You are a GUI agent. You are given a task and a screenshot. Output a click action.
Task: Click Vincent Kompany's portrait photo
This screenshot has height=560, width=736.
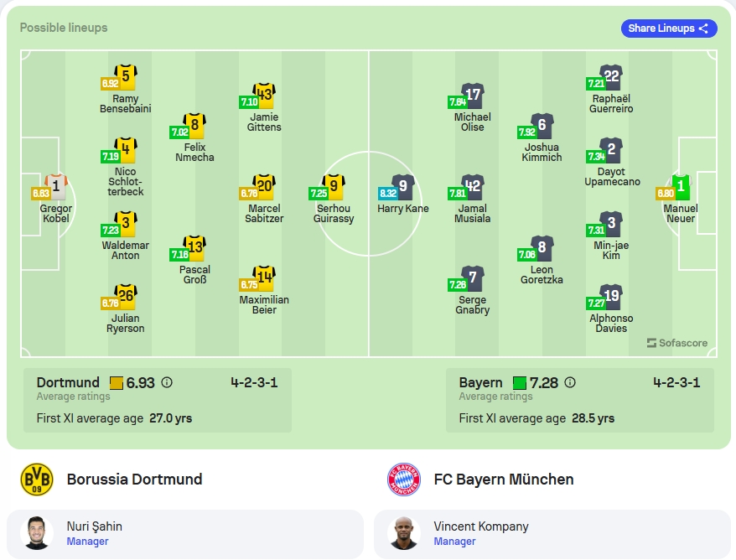click(x=404, y=533)
